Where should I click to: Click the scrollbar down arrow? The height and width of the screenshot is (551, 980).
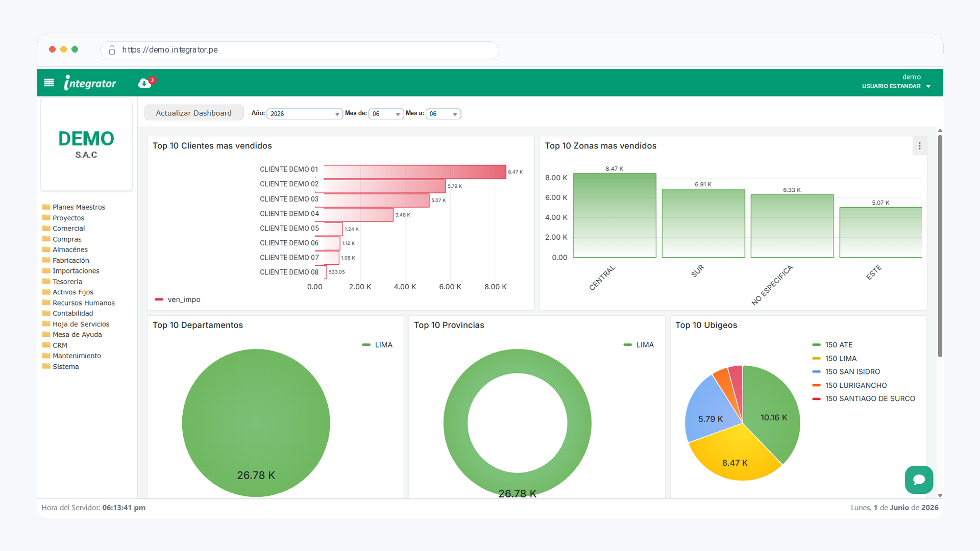coord(940,495)
